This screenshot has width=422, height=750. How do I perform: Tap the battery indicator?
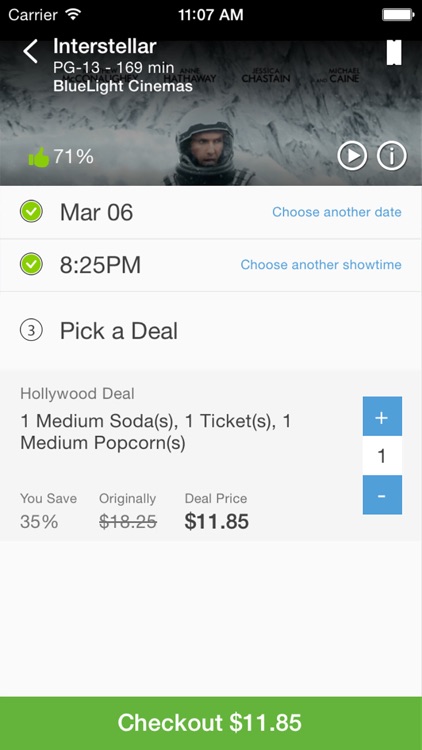[x=398, y=14]
